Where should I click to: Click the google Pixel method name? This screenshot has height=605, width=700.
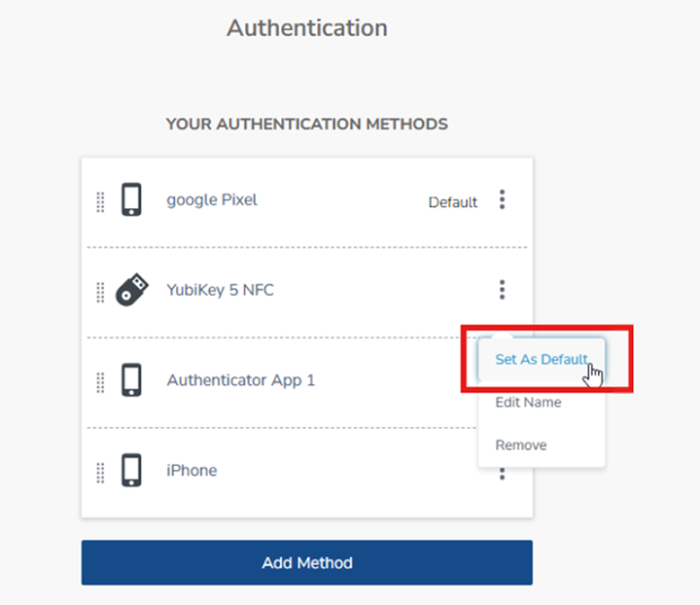click(x=212, y=200)
